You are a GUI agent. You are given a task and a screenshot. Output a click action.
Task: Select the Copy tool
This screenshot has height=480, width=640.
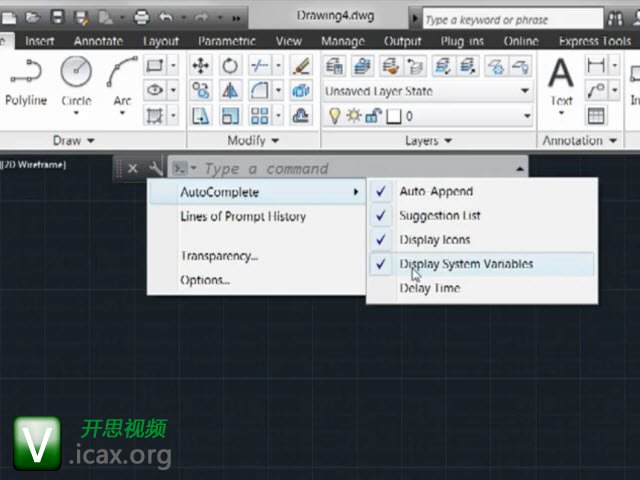click(200, 91)
